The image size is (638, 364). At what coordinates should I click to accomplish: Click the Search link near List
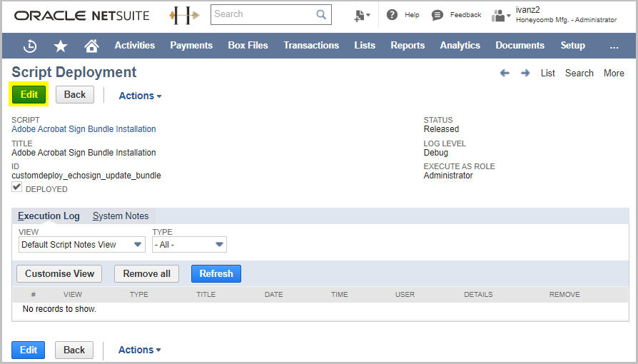tap(579, 74)
